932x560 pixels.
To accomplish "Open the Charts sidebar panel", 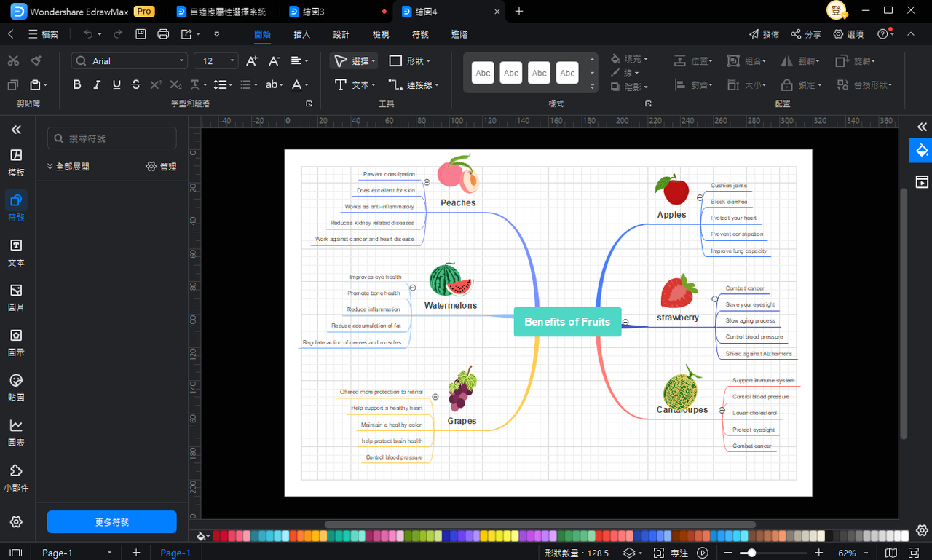I will point(16,433).
